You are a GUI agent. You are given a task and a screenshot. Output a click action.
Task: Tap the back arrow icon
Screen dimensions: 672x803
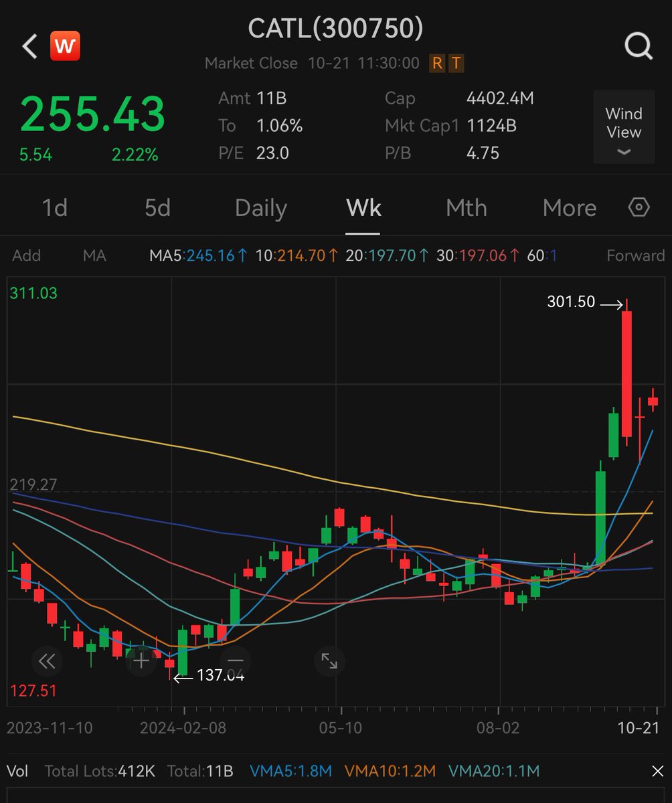pos(29,47)
